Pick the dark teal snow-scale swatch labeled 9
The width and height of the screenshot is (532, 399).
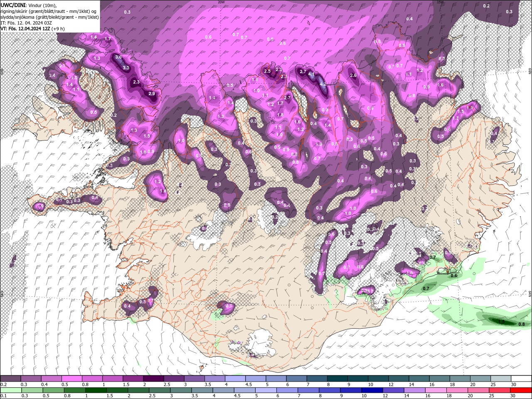pyautogui.click(x=357, y=379)
